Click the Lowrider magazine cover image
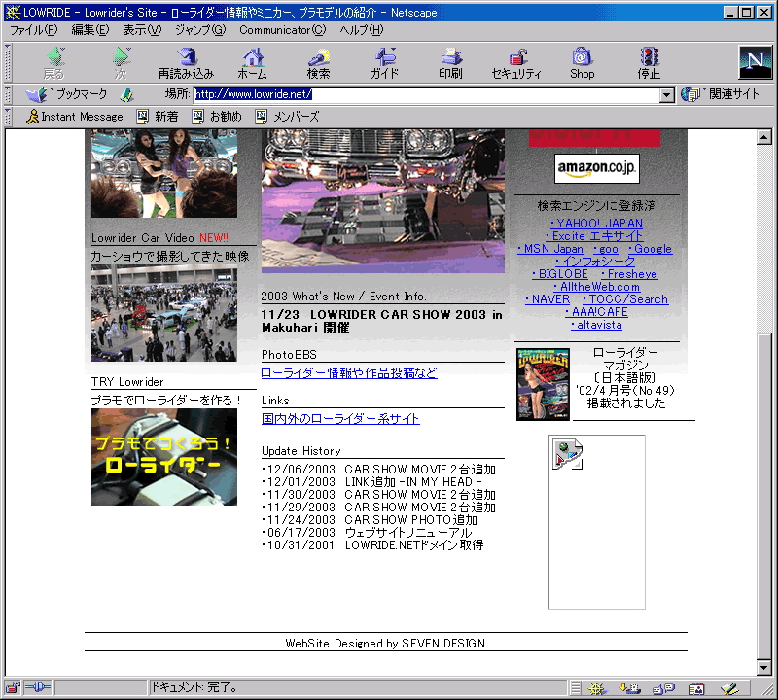778x700 pixels. (543, 384)
